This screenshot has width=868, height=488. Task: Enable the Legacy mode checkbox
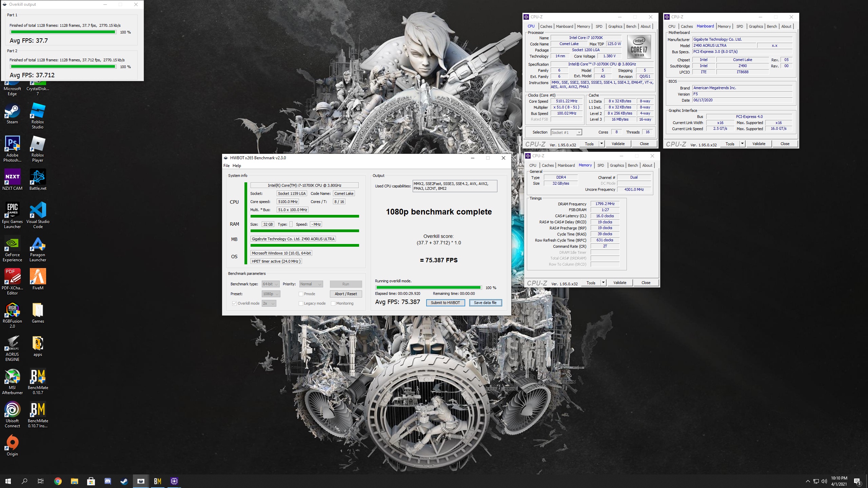(301, 303)
